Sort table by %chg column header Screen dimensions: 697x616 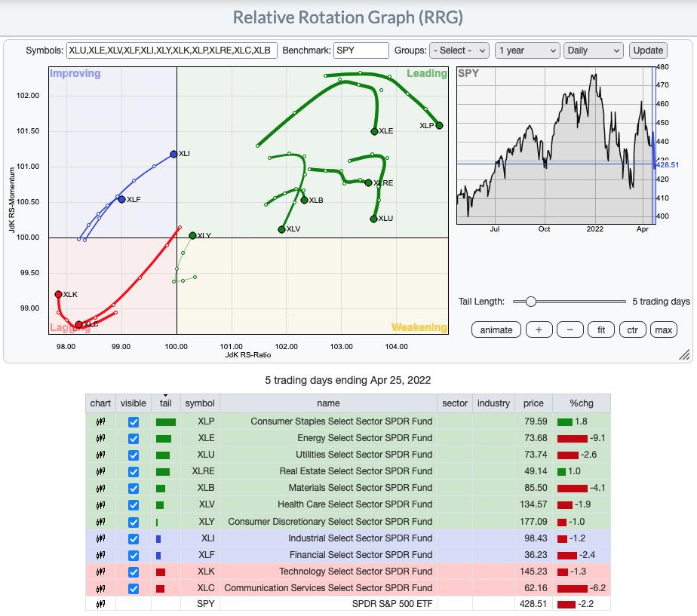pyautogui.click(x=582, y=403)
